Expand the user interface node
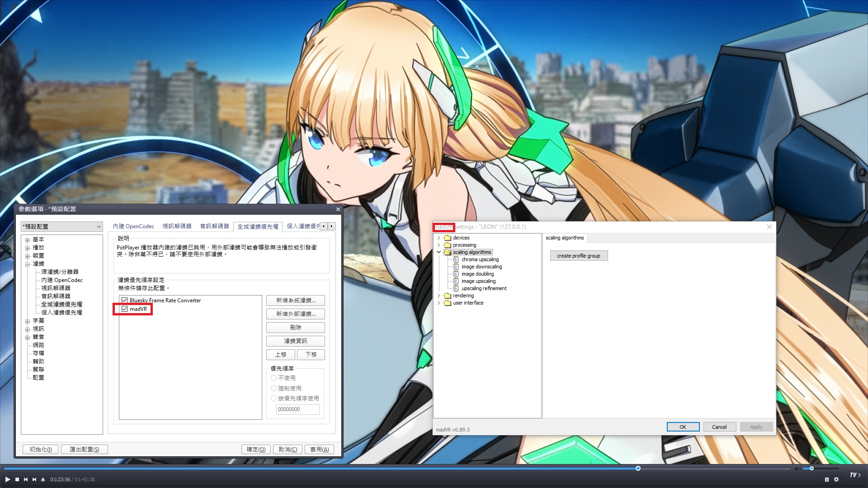Image resolution: width=868 pixels, height=488 pixels. pos(439,303)
